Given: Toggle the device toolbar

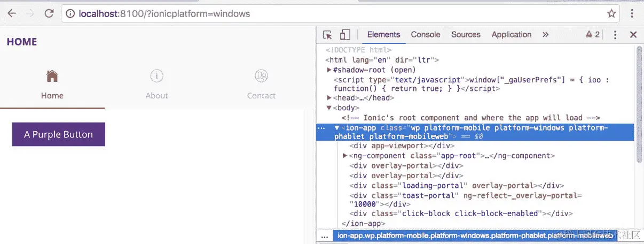Looking at the screenshot, I should pos(345,35).
